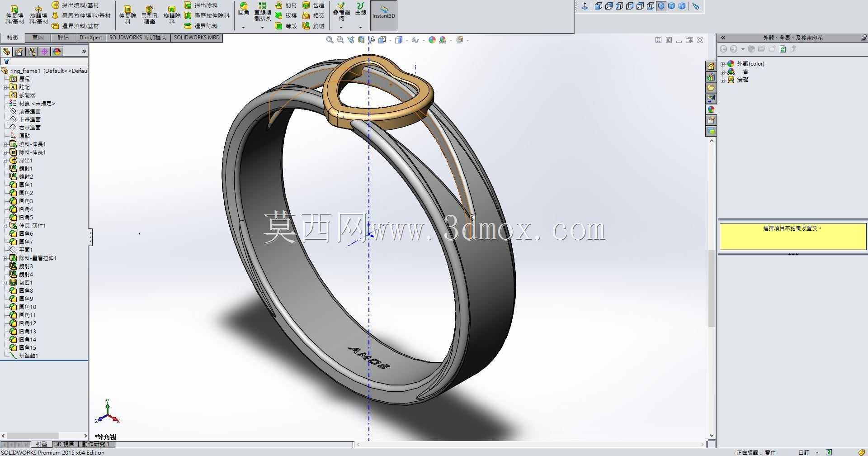
Task: Collapse the appearances task pane with chevrons
Action: (x=723, y=38)
